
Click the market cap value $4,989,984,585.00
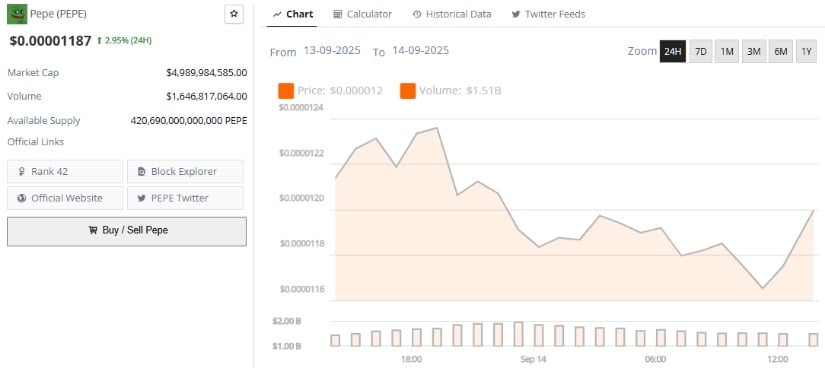(x=207, y=73)
